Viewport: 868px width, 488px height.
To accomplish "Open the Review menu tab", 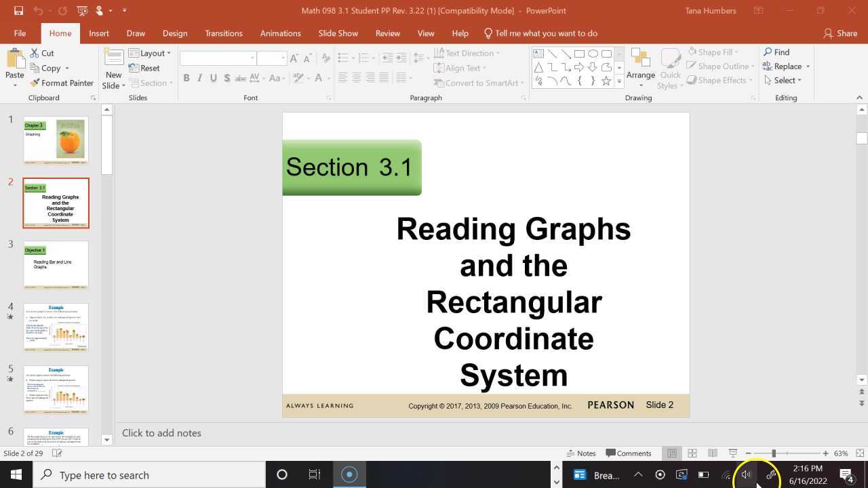I will [x=387, y=33].
